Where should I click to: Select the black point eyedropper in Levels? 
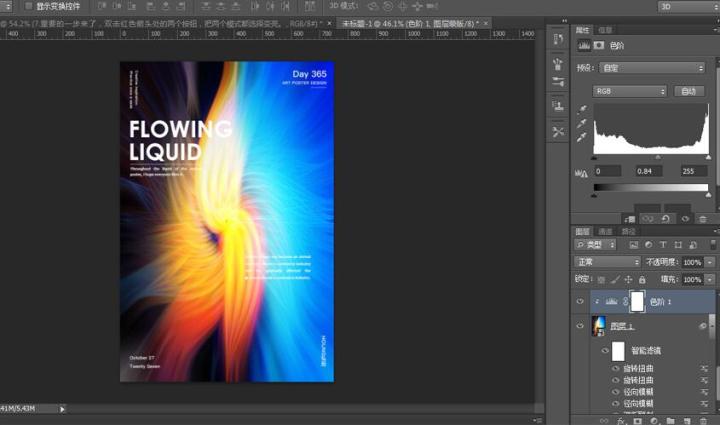(583, 108)
